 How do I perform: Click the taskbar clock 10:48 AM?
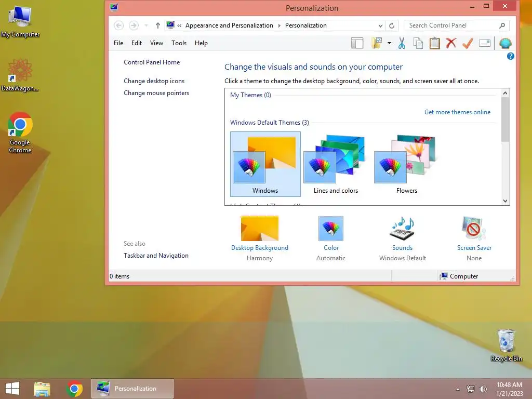click(509, 385)
